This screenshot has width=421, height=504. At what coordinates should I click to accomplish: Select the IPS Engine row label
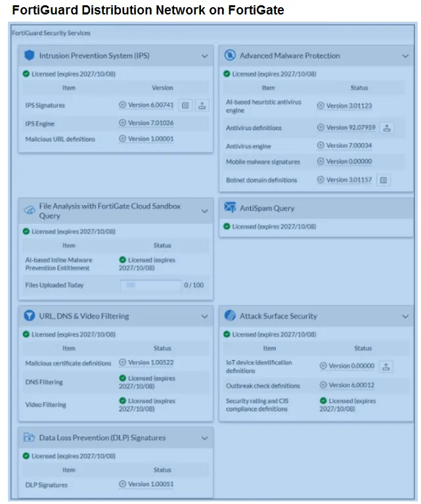(x=40, y=124)
